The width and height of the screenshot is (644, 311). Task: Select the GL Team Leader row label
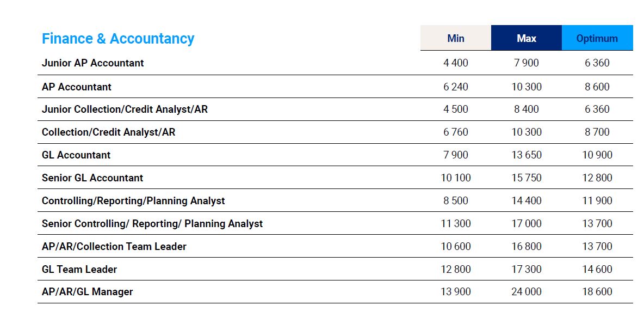[x=79, y=269]
